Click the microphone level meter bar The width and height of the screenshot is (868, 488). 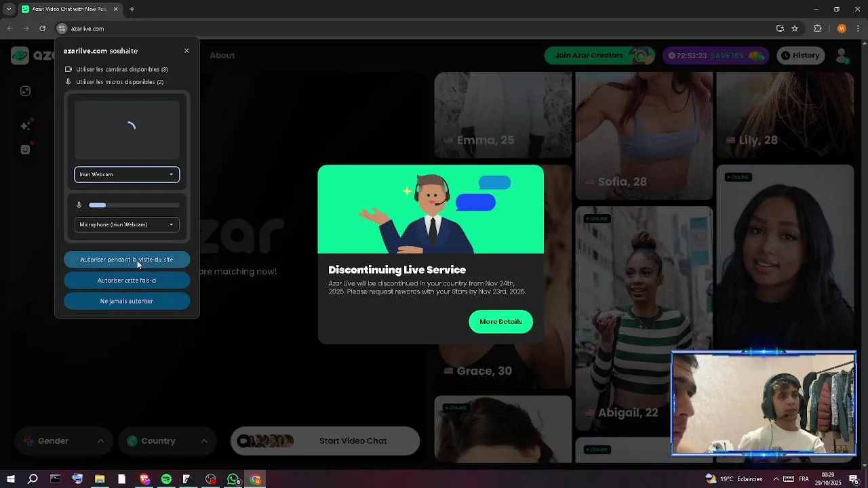(134, 205)
